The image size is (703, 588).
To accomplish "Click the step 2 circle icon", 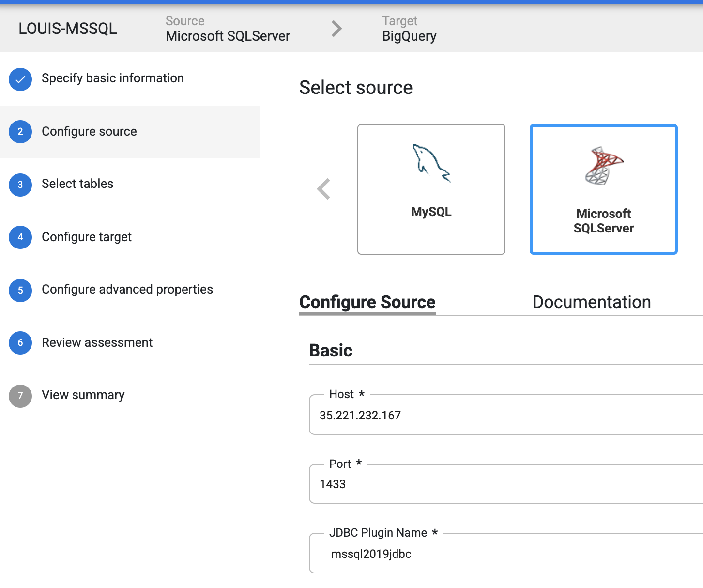I will point(20,132).
